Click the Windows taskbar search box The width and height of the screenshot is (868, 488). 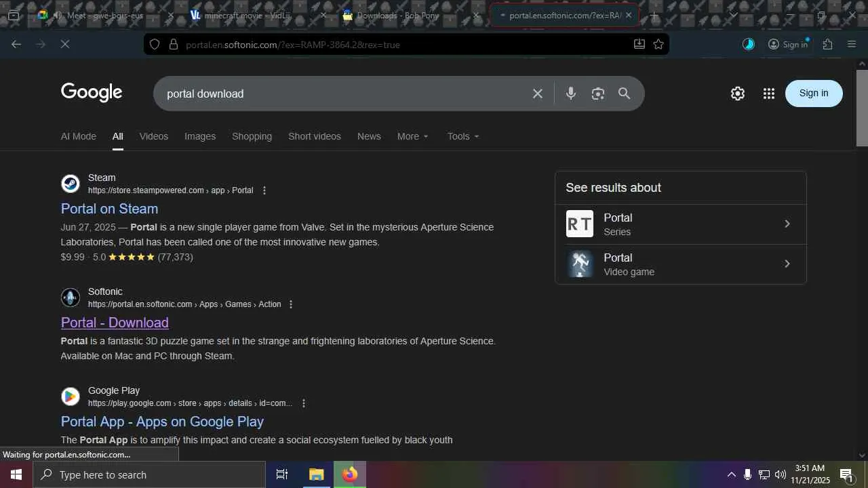pos(149,474)
